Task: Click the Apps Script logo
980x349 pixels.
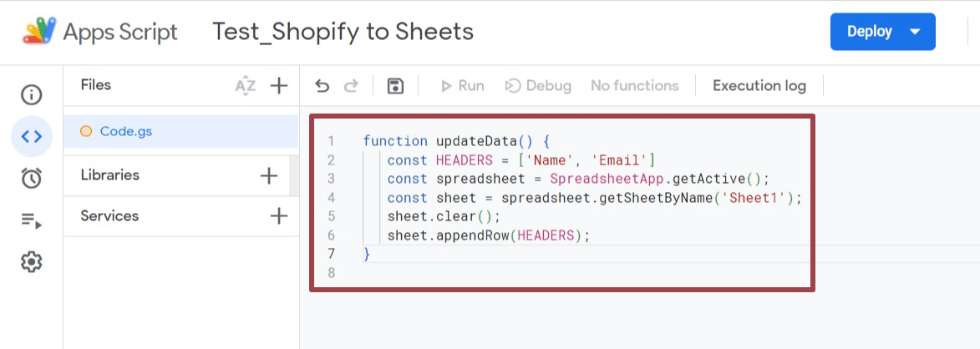Action: point(40,31)
